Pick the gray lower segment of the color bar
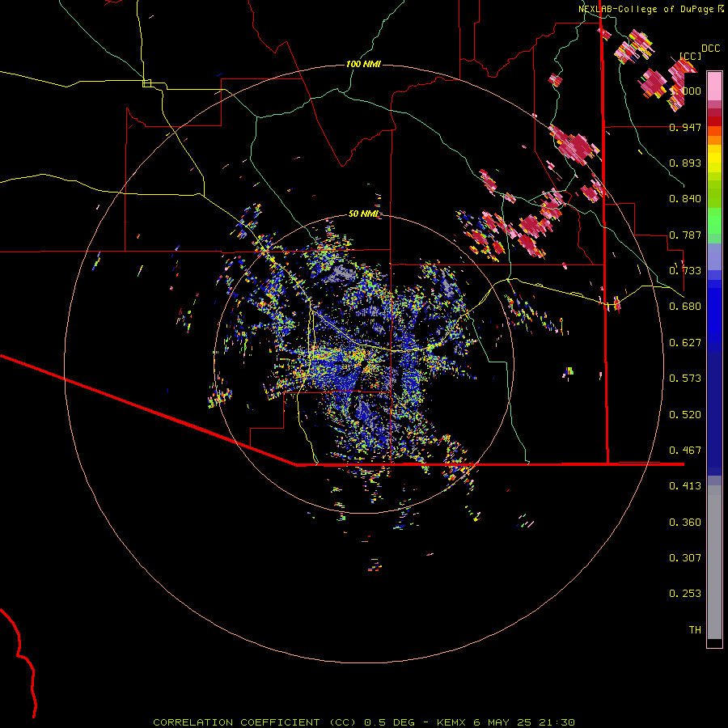This screenshot has width=728, height=728. (x=714, y=562)
